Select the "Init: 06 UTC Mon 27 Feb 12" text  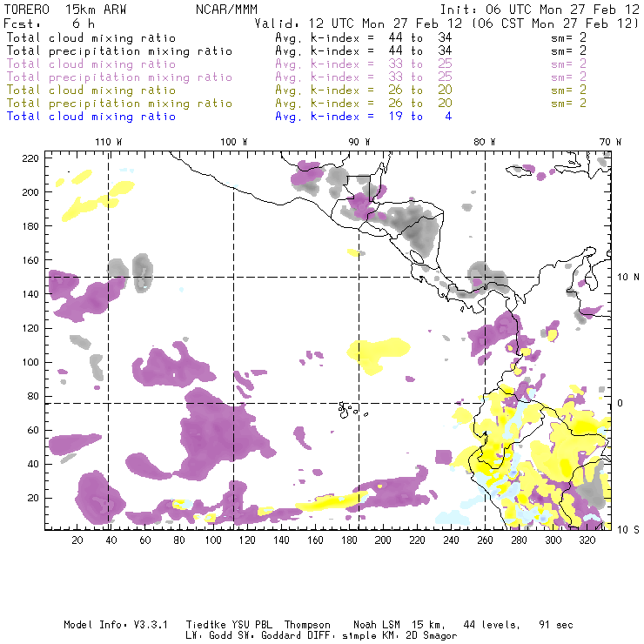(x=540, y=10)
